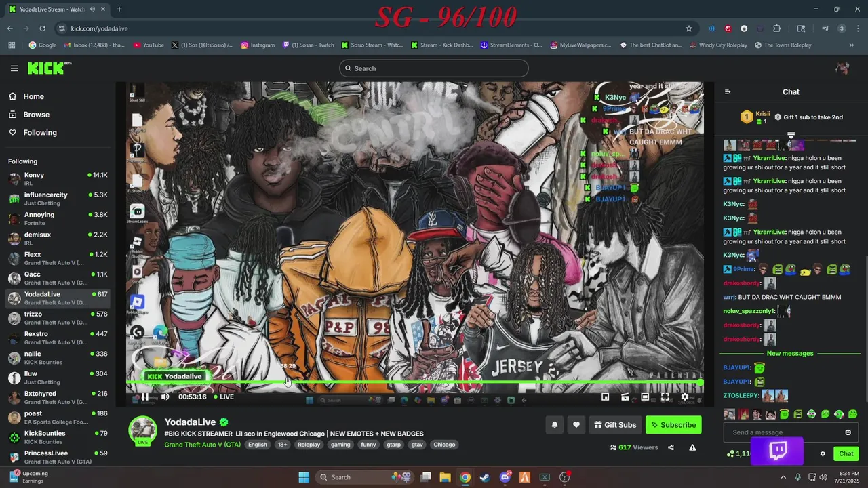Open Chrome extensions puzzle icon
The width and height of the screenshot is (868, 488).
[777, 28]
